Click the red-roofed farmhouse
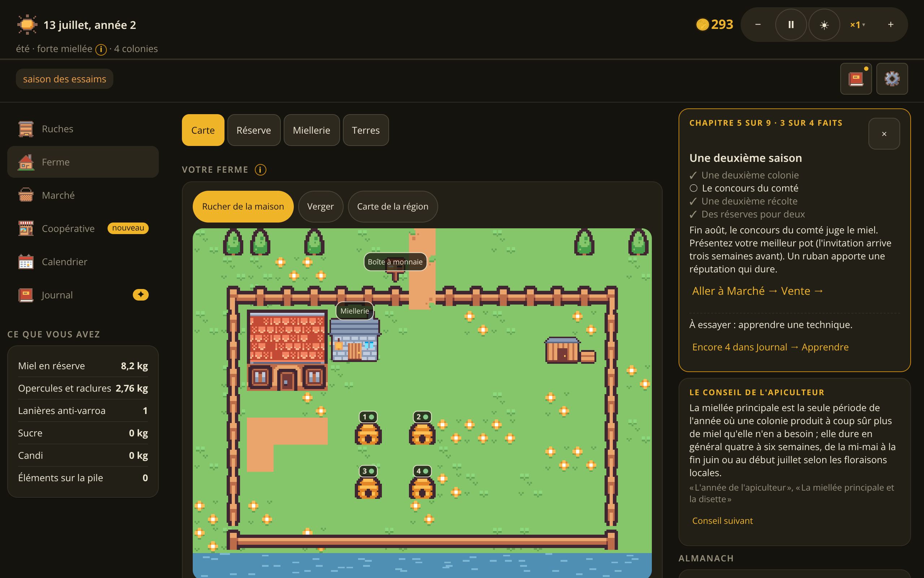This screenshot has width=924, height=578. [x=287, y=350]
